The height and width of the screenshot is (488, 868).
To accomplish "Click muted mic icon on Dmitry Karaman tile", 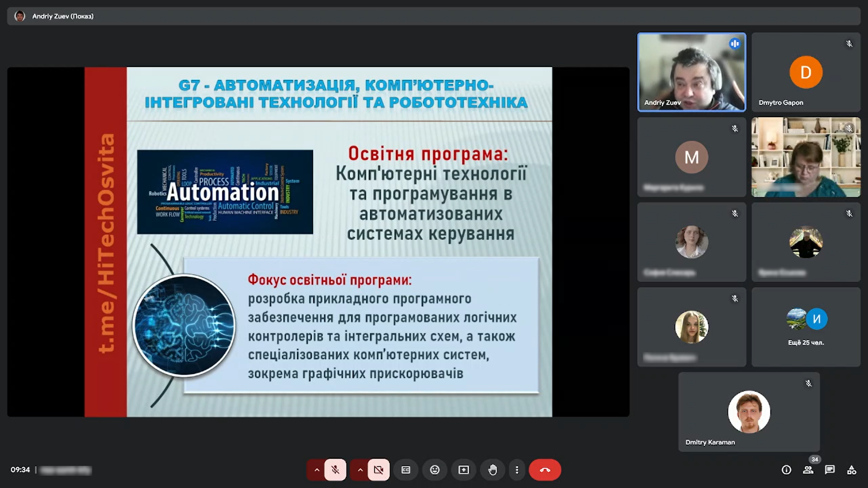I will [808, 384].
